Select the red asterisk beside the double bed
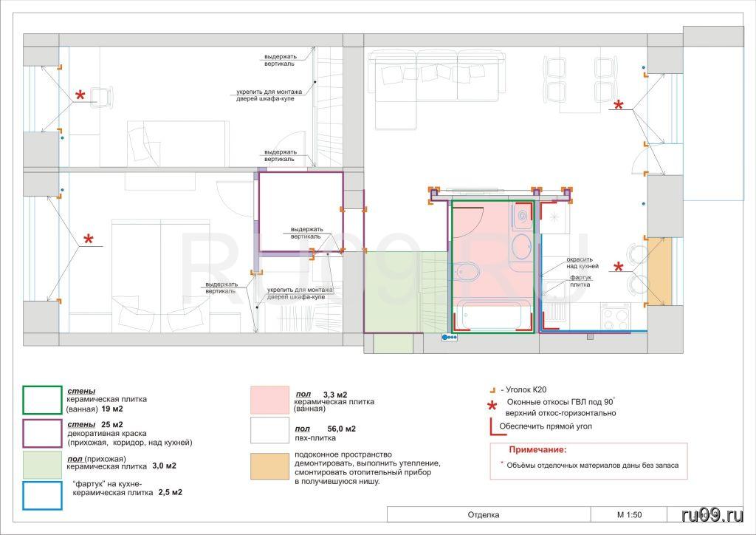The height and width of the screenshot is (535, 756). tap(89, 240)
